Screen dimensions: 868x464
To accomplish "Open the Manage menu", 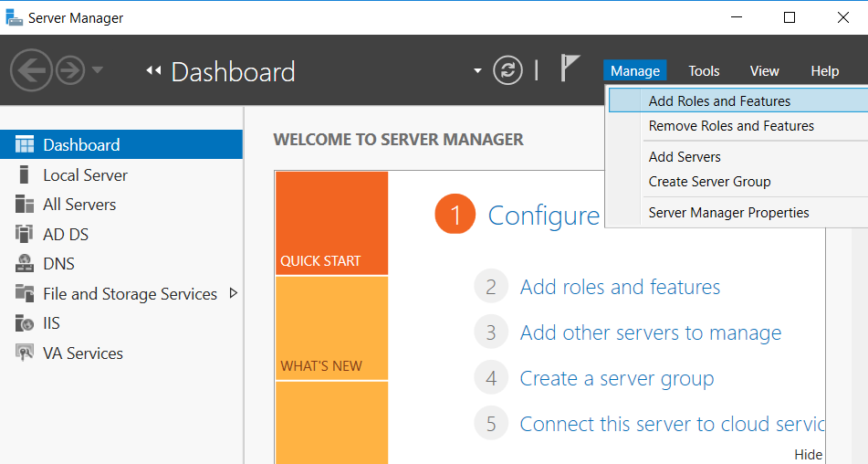I will tap(635, 71).
